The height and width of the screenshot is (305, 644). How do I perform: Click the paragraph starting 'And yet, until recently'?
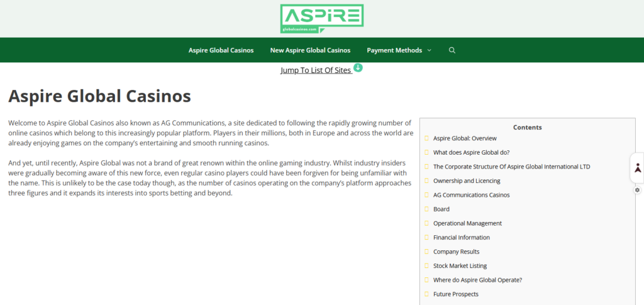click(210, 178)
